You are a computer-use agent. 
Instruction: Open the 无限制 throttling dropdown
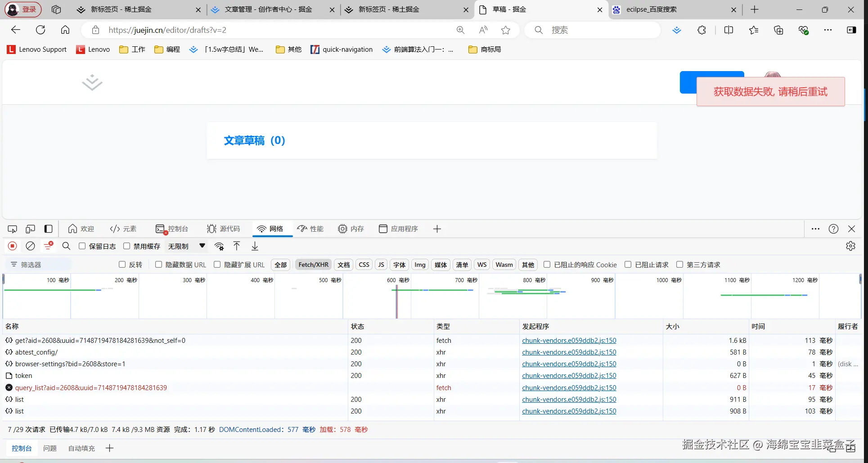[186, 246]
